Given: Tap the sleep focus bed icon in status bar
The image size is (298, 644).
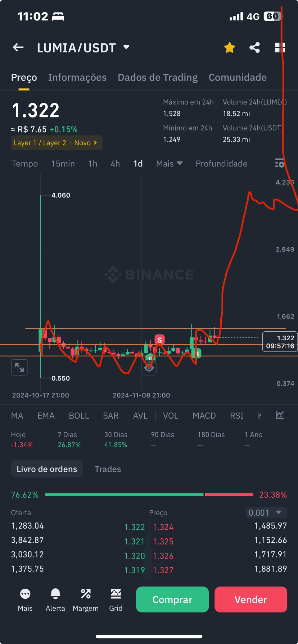Looking at the screenshot, I should coord(58,17).
